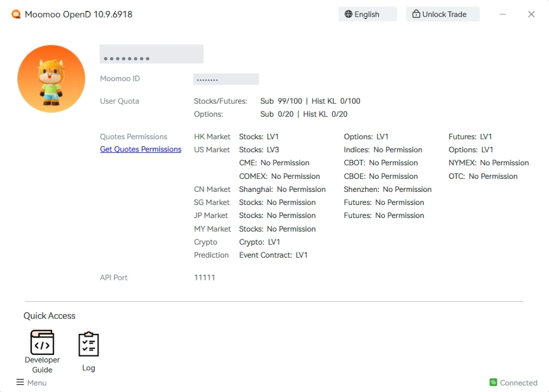This screenshot has height=392, width=549.
Task: Click the Connected status label
Action: click(519, 383)
